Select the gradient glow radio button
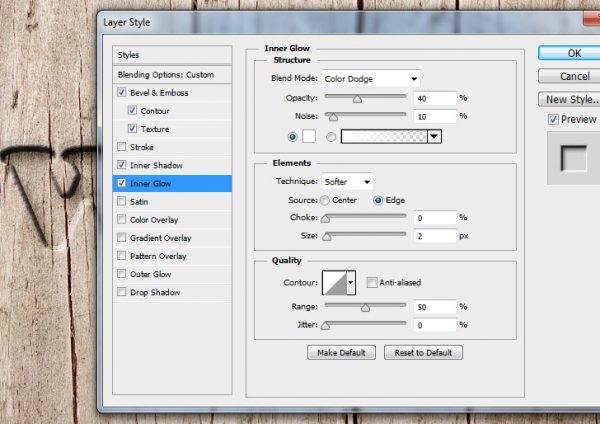Image resolution: width=600 pixels, height=424 pixels. 331,136
